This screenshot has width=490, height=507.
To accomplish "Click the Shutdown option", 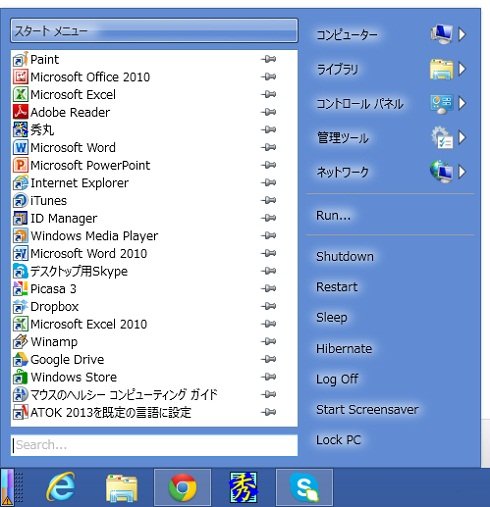I will [345, 257].
